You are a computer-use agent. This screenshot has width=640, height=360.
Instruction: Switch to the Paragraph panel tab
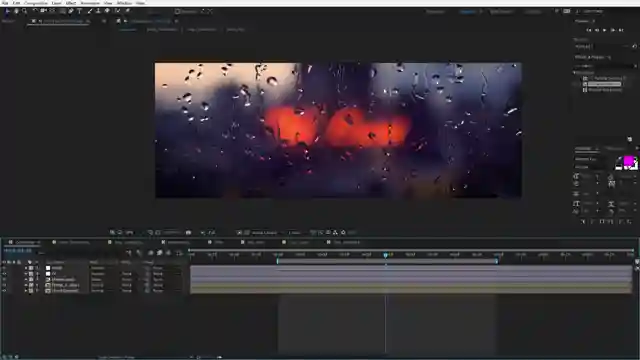(x=616, y=149)
